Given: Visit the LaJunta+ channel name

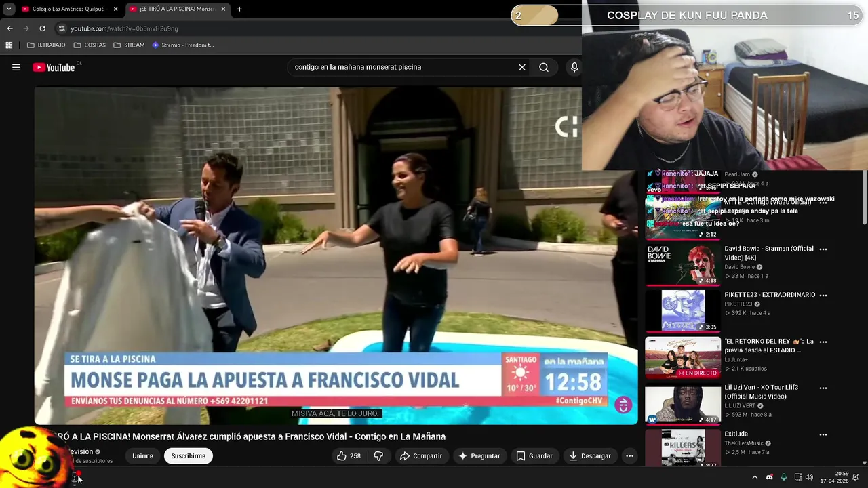Looking at the screenshot, I should point(736,360).
